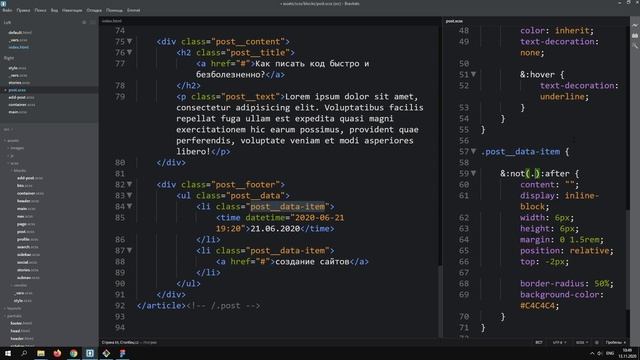Open the fifth menu in the menu bar

click(72, 10)
